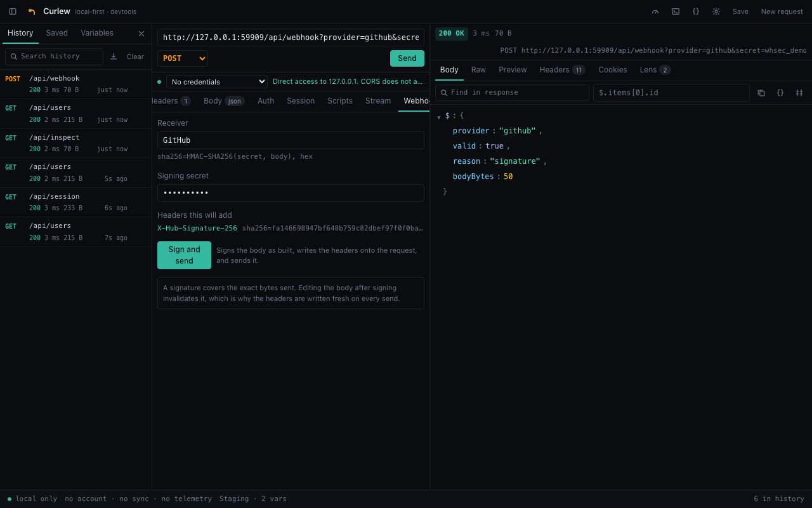Click Staging · 2 vars in status bar
Screen dimensions: 812x508
[x=253, y=499]
